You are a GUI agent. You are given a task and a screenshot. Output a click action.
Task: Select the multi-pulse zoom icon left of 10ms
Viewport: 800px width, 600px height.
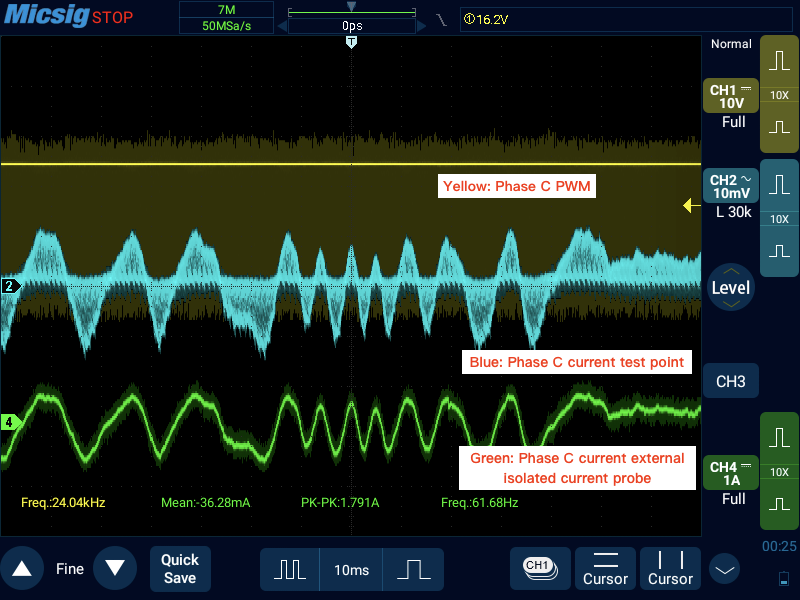(x=289, y=568)
